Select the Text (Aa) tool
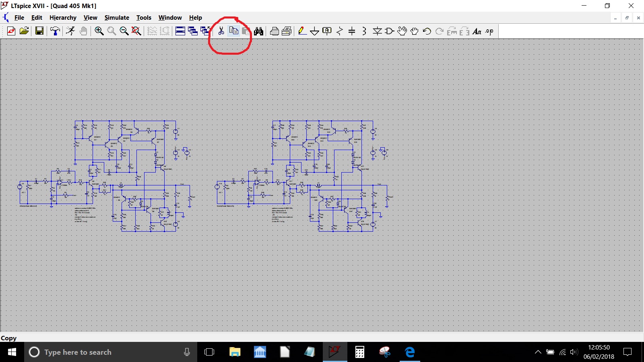 coord(477,31)
